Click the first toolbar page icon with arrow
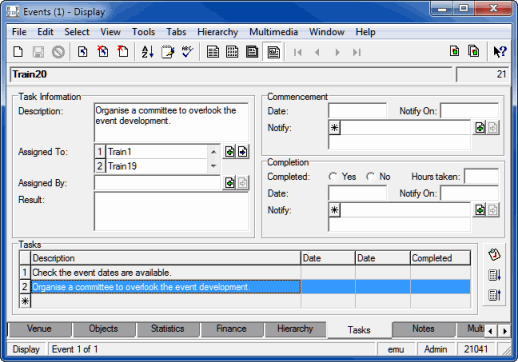The width and height of the screenshot is (518, 362). [x=83, y=52]
